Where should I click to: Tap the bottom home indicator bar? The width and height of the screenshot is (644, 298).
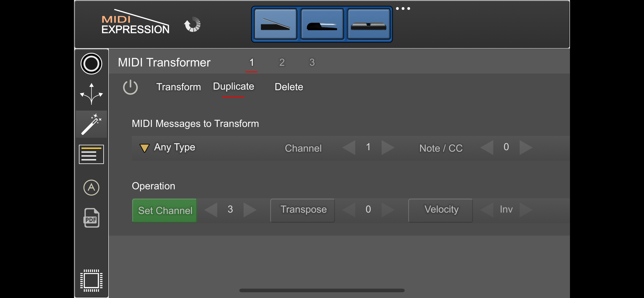pos(322,291)
